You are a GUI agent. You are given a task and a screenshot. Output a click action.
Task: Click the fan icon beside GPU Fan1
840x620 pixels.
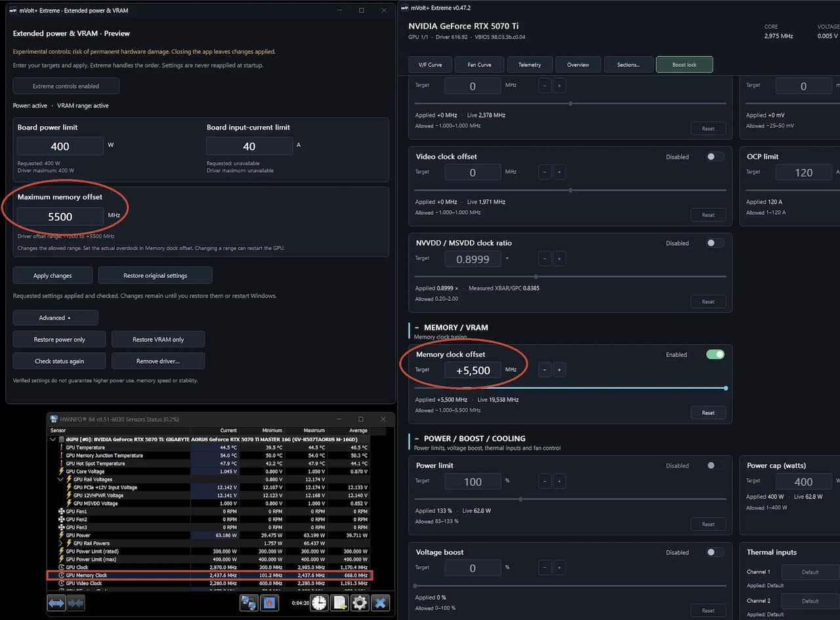pos(62,511)
